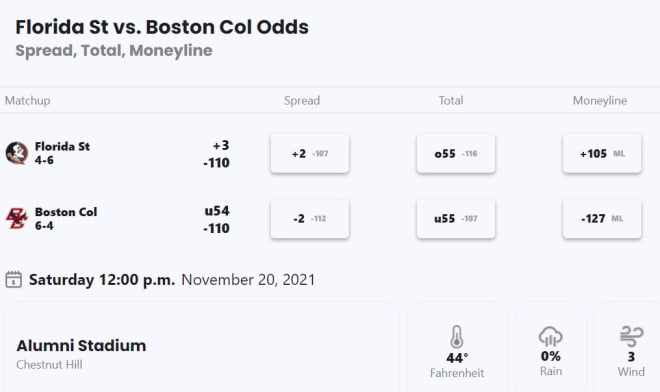The height and width of the screenshot is (392, 660).
Task: Click the wind icon
Action: 631,336
